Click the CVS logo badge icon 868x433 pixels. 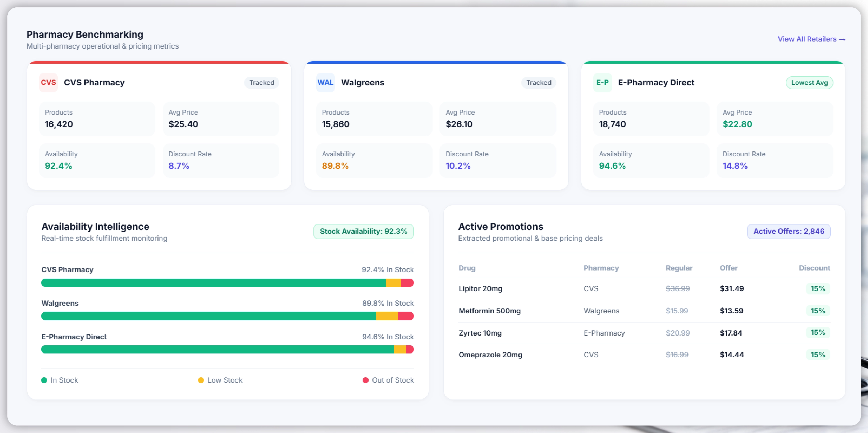(48, 83)
